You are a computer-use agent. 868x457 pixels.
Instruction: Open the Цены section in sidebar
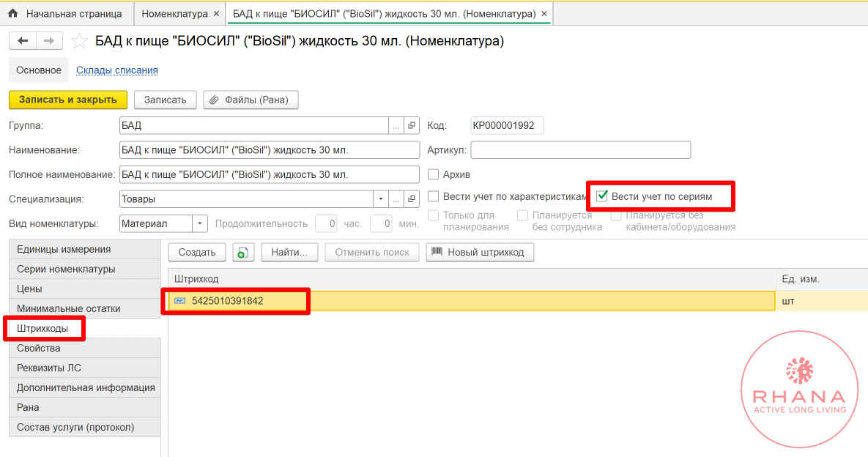(x=29, y=289)
